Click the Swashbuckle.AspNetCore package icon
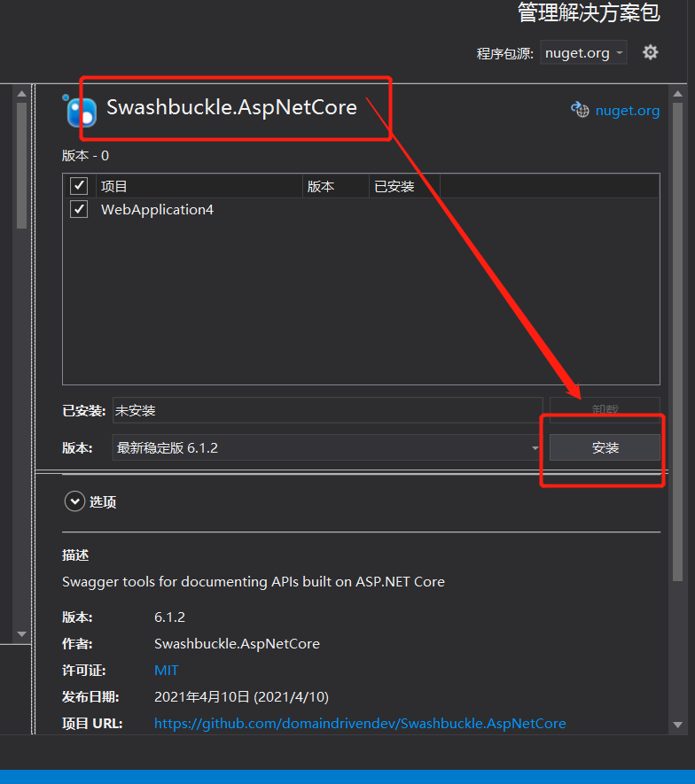 coord(80,111)
